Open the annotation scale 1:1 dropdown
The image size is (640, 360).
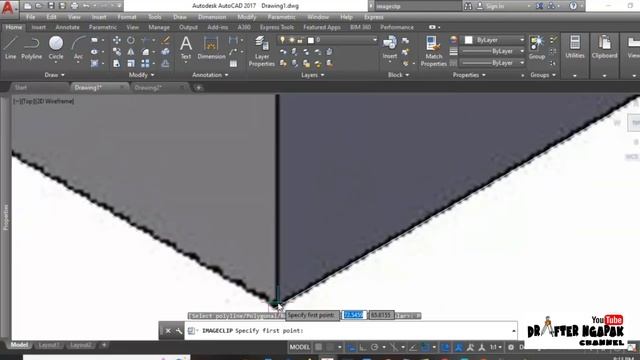click(x=496, y=347)
